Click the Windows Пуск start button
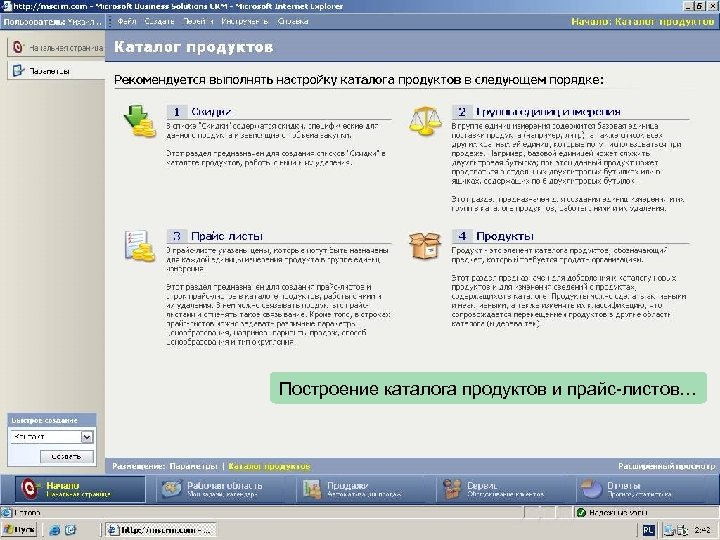720x540 pixels. pos(20,530)
